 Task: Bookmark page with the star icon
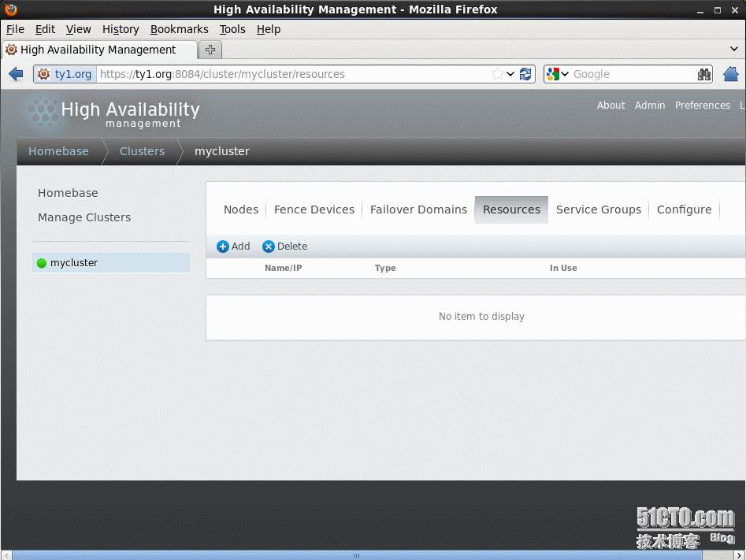pos(498,74)
